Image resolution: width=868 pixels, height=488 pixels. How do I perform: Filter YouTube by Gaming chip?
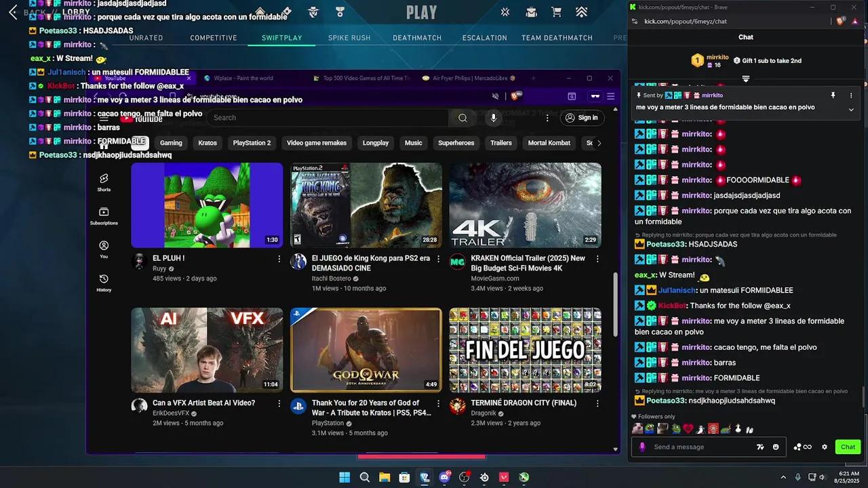[x=171, y=143]
